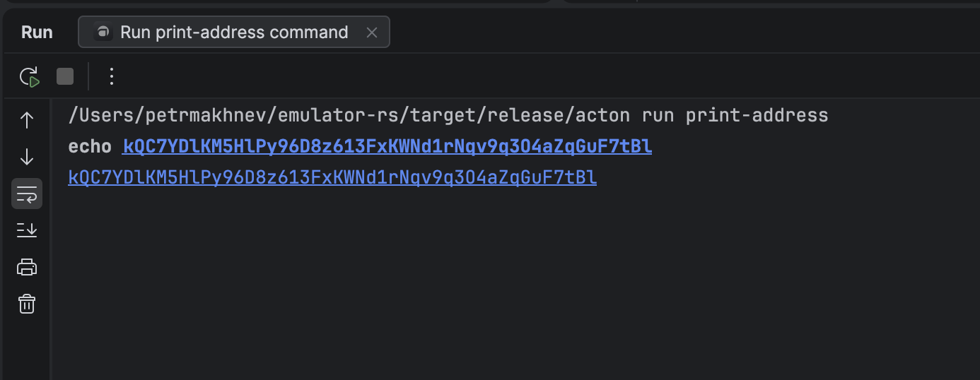Click the run configuration icon on the tab
Viewport: 980px width, 380px height.
click(x=103, y=32)
